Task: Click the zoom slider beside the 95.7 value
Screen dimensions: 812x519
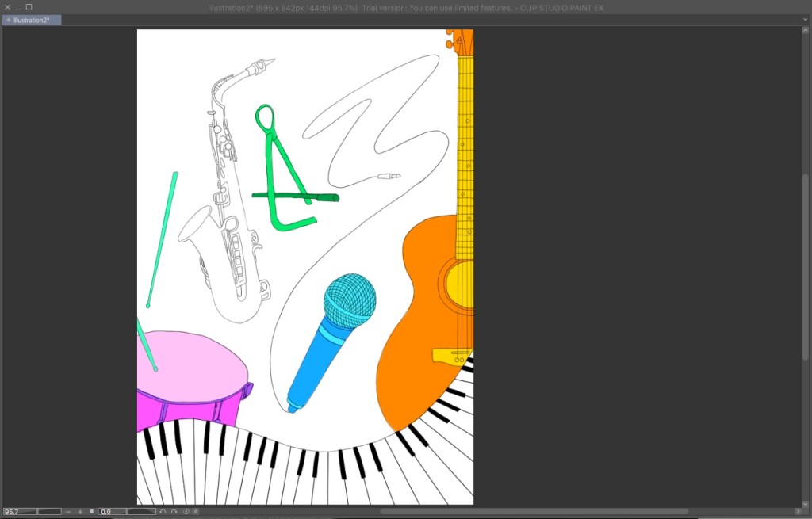Action: coord(49,512)
